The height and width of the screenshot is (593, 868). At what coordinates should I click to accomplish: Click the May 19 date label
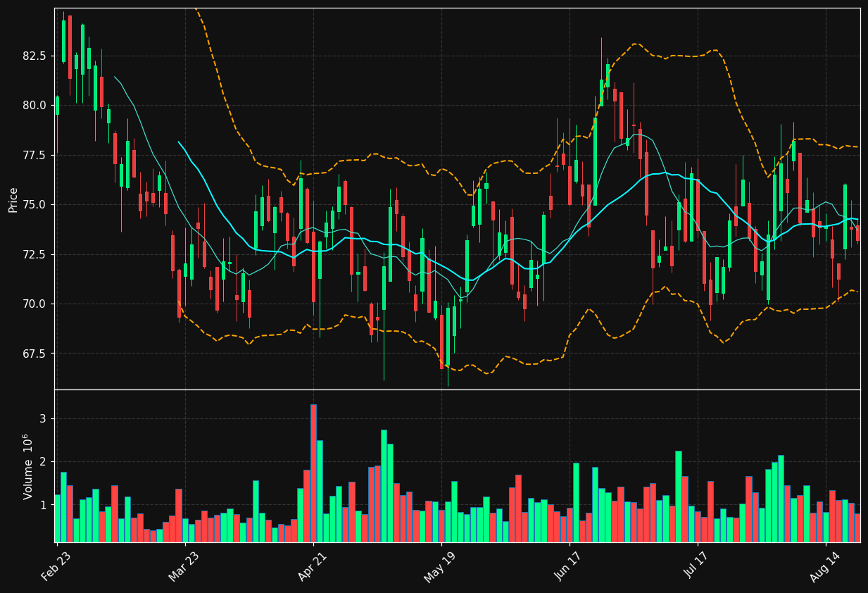pyautogui.click(x=440, y=567)
